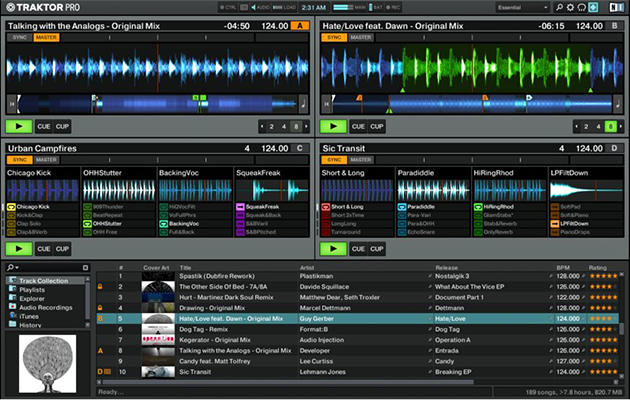This screenshot has width=630, height=400.
Task: Click the Deck A letter badge
Action: click(299, 26)
